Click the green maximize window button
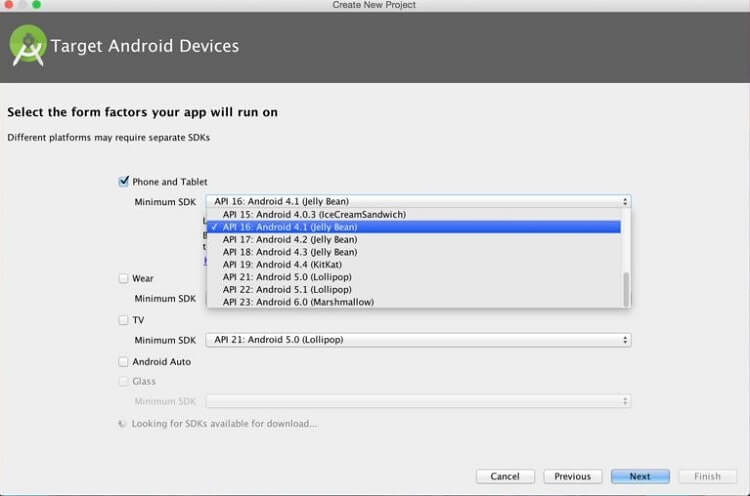This screenshot has height=496, width=750. [36, 4]
